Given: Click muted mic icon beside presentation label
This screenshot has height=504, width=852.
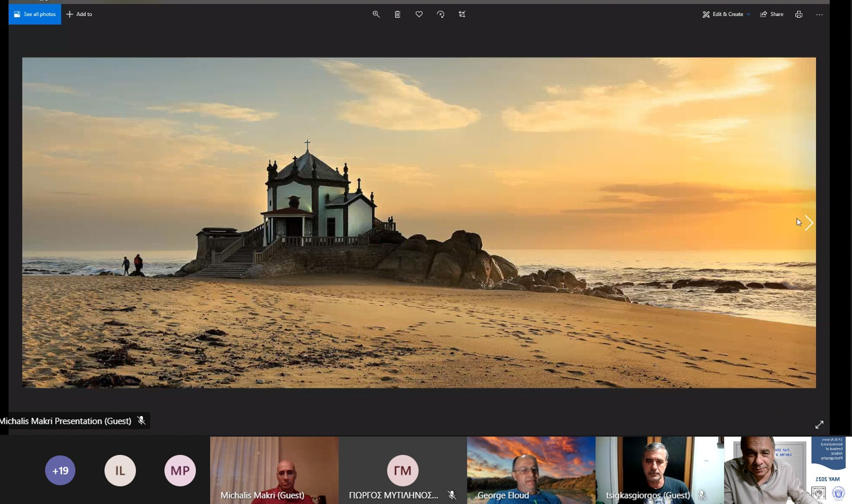Looking at the screenshot, I should click(x=141, y=421).
